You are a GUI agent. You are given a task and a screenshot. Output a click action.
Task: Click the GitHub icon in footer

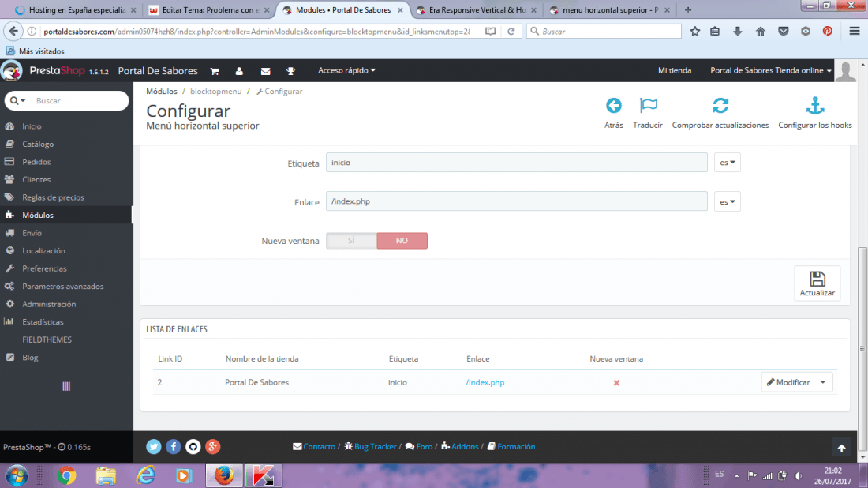pos(193,446)
